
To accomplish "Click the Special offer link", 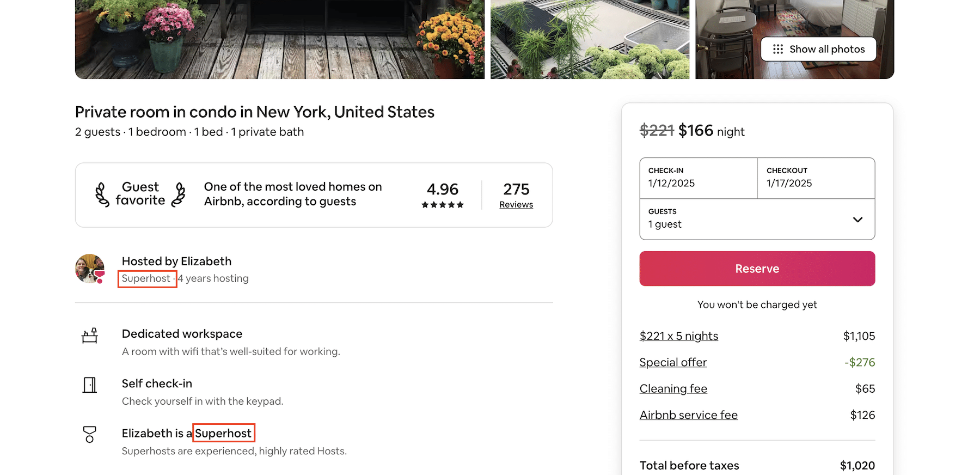I will [673, 362].
